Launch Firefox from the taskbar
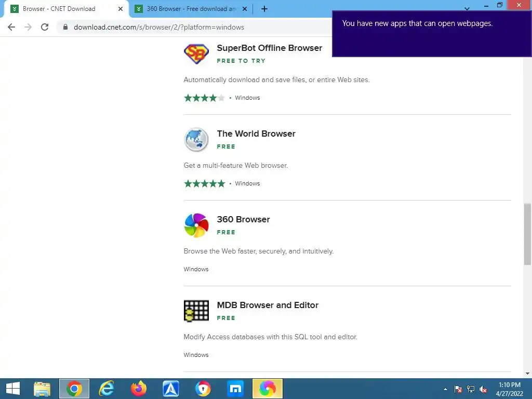 pyautogui.click(x=138, y=389)
